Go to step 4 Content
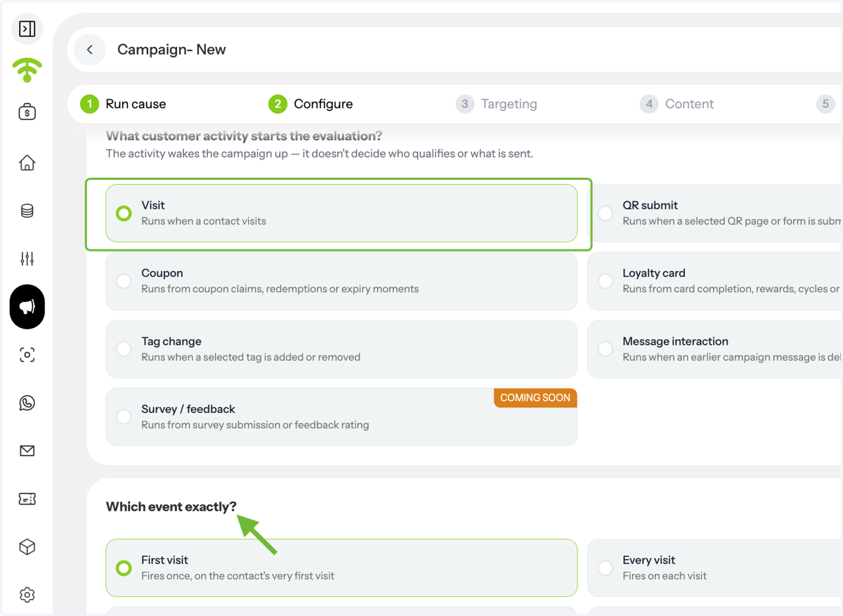 677,104
